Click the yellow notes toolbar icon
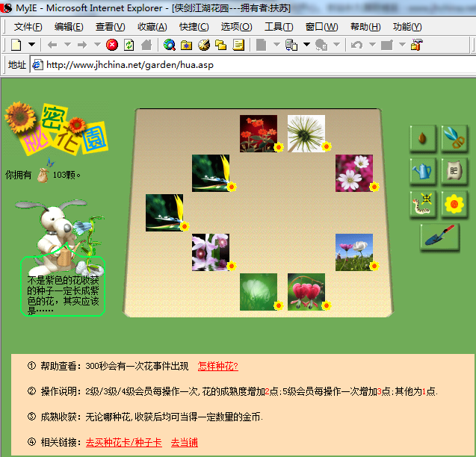476x457 pixels. 238,45
